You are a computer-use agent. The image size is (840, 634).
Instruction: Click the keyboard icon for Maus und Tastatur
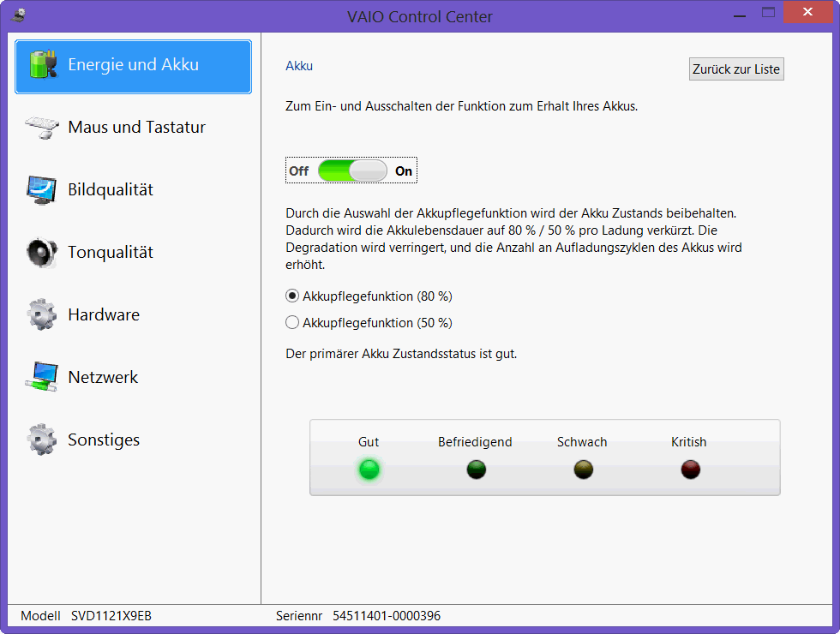(42, 128)
